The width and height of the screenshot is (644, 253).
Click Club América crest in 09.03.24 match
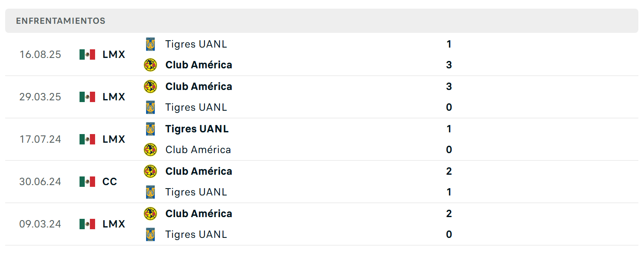coord(150,214)
